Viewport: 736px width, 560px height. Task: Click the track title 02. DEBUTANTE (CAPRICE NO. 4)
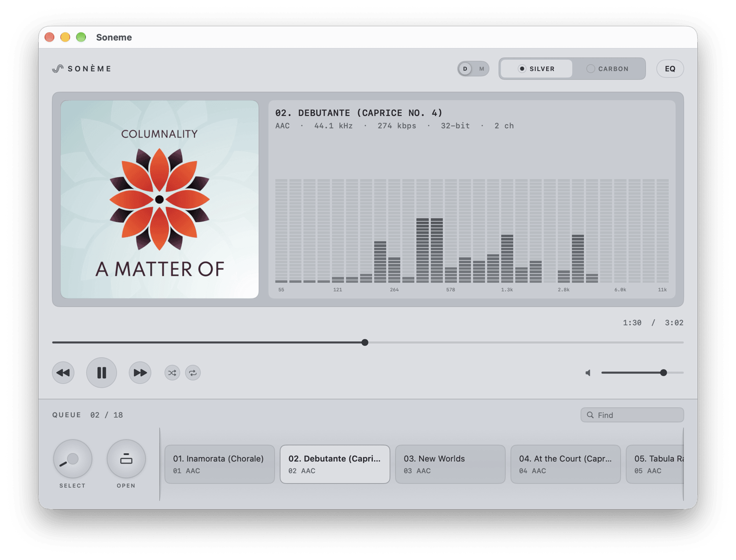[x=359, y=113]
